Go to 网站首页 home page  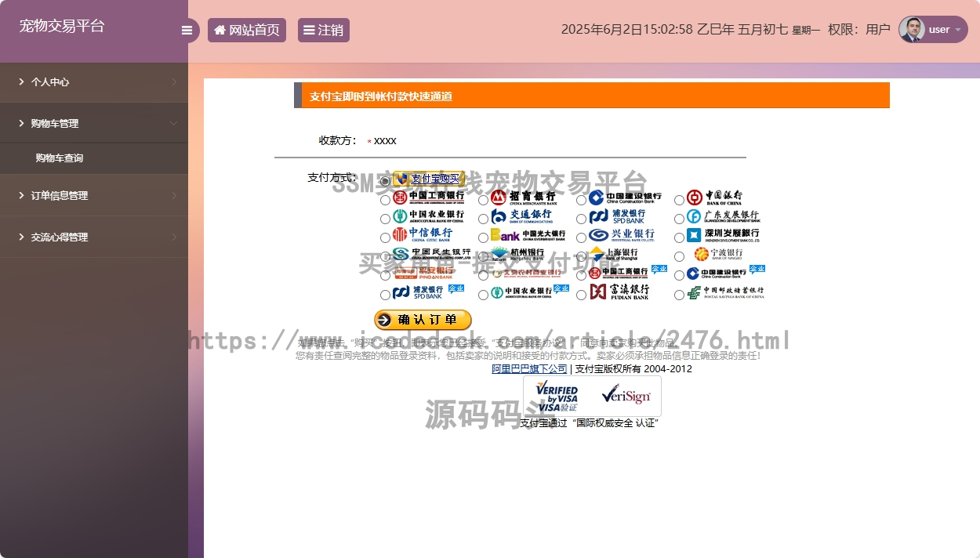click(x=247, y=31)
